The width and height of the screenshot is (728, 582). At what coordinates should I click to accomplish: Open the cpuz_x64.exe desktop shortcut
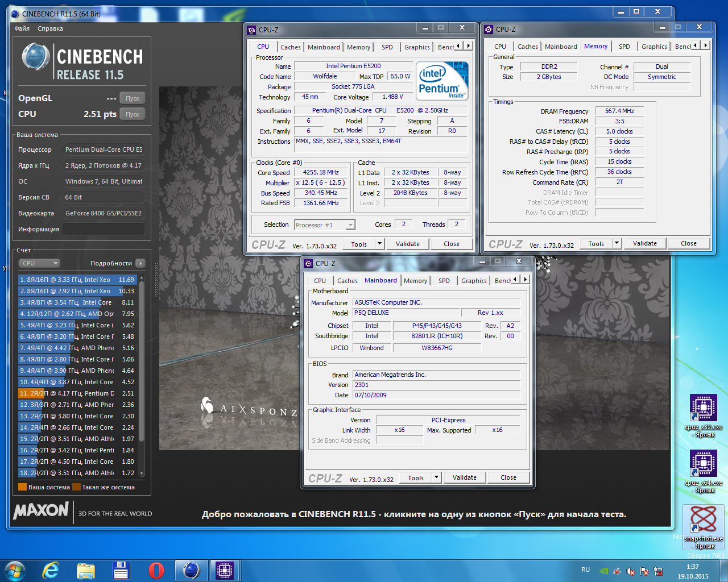pos(704,471)
